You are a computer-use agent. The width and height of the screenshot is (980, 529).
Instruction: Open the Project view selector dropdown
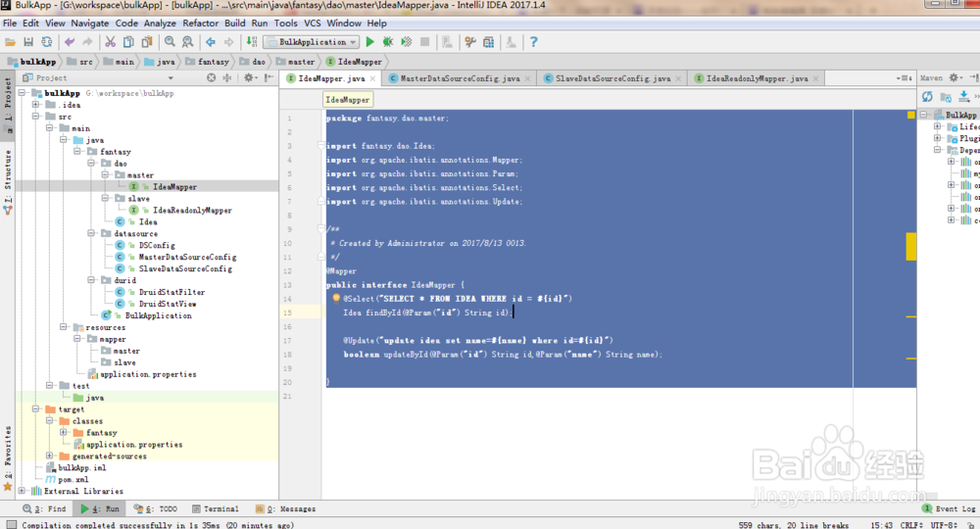coord(170,78)
